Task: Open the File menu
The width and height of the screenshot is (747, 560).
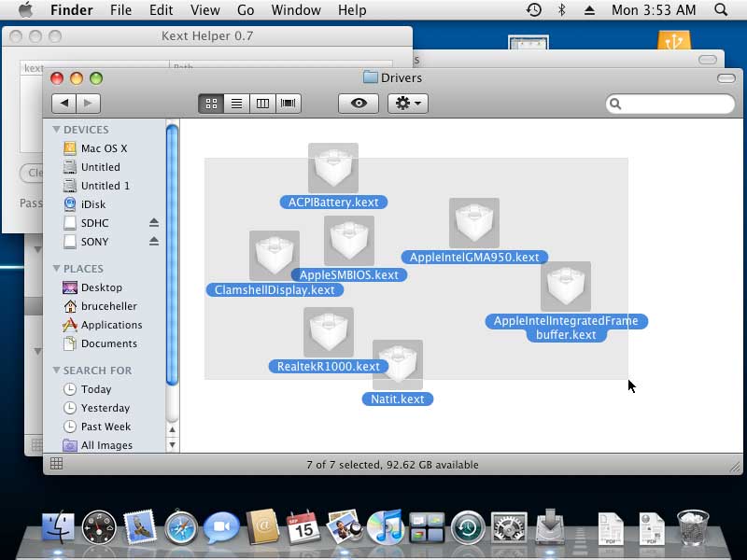Action: 120,10
